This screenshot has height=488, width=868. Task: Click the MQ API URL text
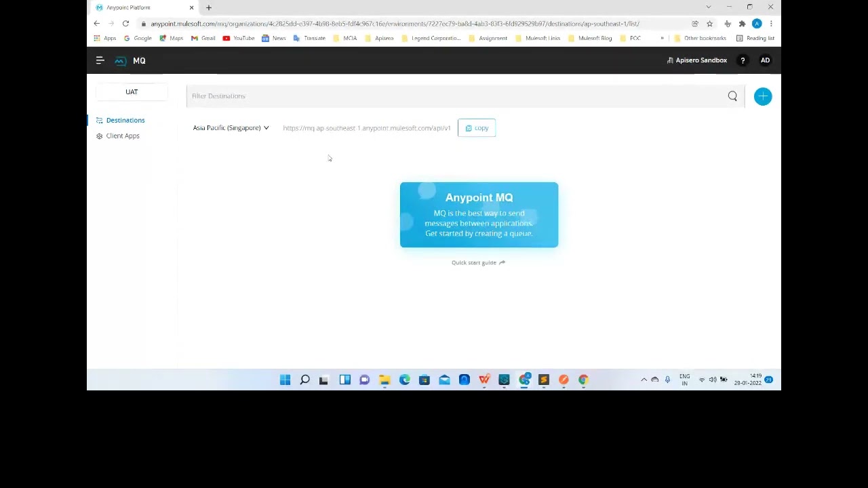click(367, 128)
